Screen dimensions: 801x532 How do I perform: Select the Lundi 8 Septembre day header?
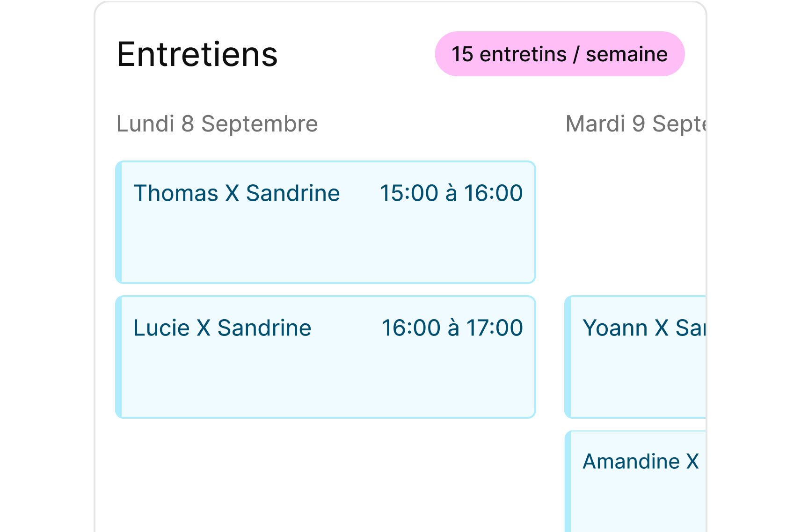[x=217, y=124]
